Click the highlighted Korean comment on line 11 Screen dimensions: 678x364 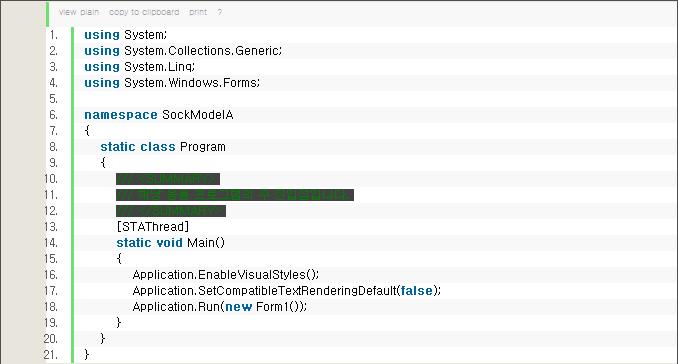[x=235, y=195]
